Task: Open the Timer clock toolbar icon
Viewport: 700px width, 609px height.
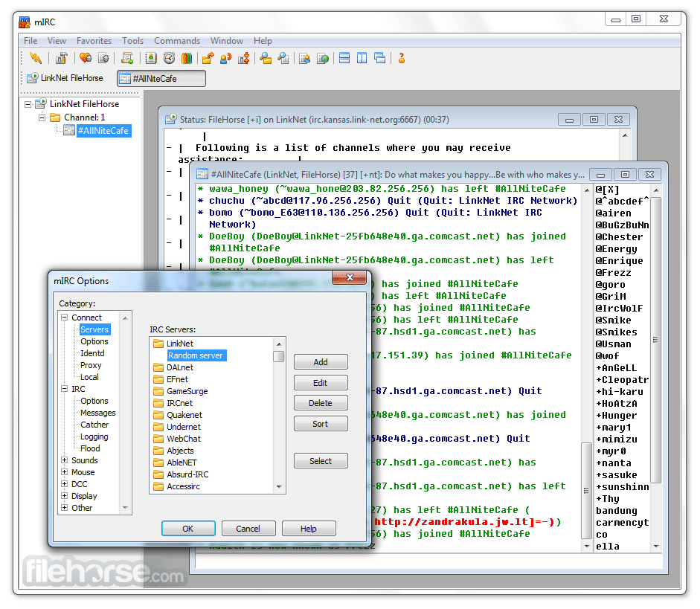Action: 169,58
